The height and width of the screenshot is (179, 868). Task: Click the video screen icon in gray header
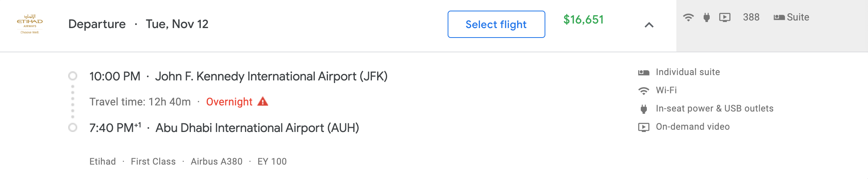tap(724, 17)
